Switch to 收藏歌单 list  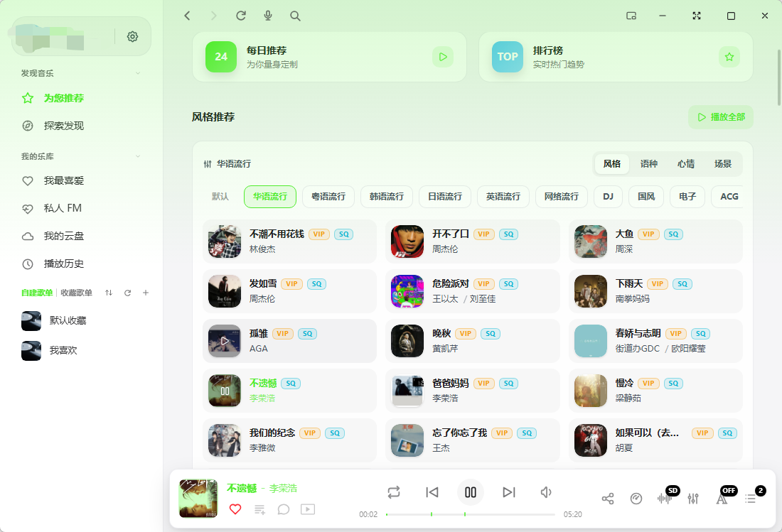pyautogui.click(x=76, y=293)
